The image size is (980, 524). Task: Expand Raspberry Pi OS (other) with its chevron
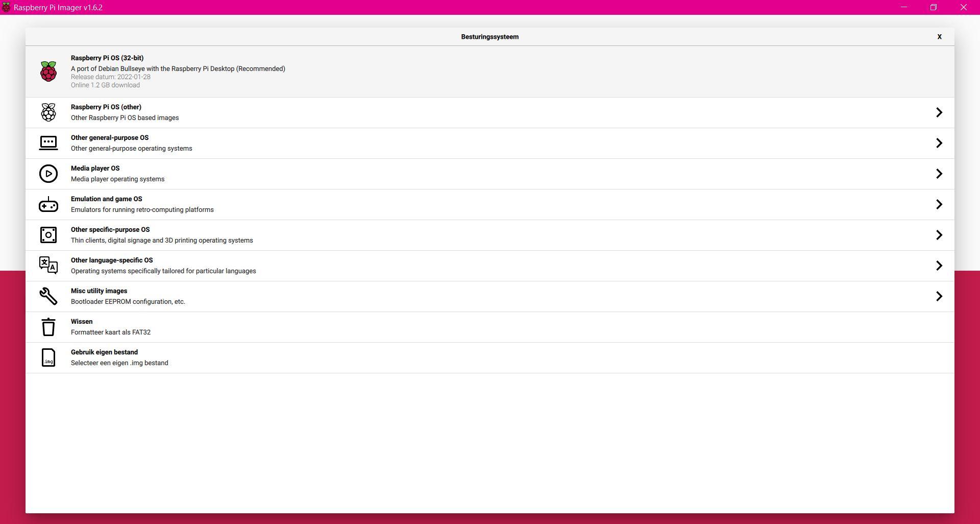[939, 112]
